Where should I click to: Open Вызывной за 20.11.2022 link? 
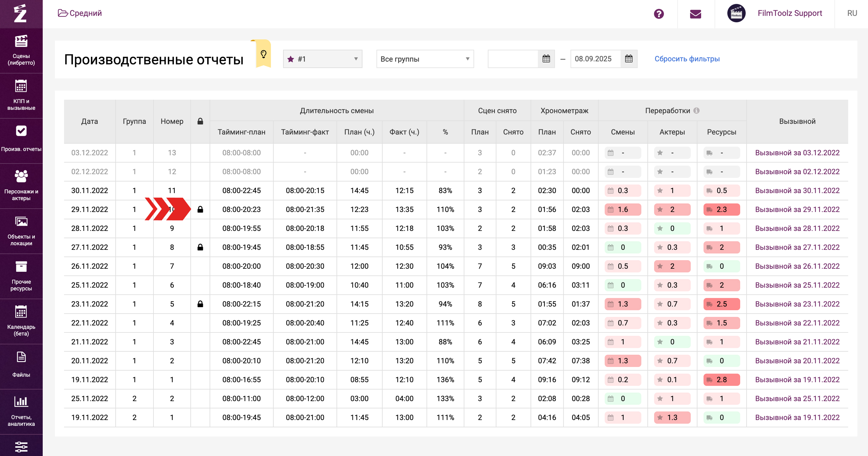pos(797,361)
